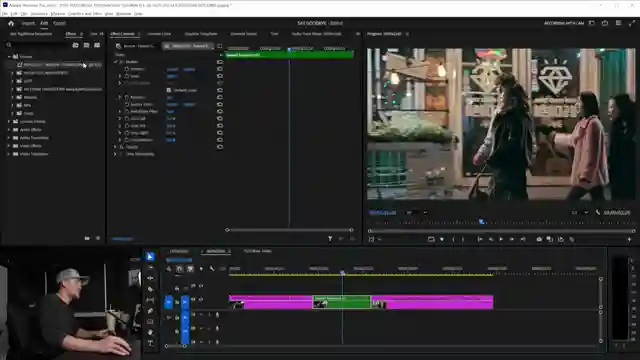Open the Audio Track Mixer tab
Viewport: 640px width, 360px height.
[317, 34]
